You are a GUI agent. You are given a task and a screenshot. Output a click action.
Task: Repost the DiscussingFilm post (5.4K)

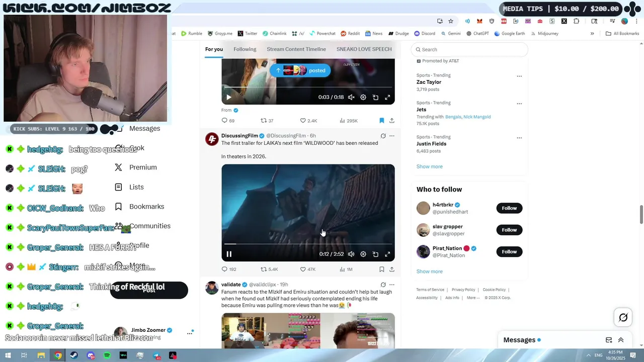pyautogui.click(x=269, y=269)
